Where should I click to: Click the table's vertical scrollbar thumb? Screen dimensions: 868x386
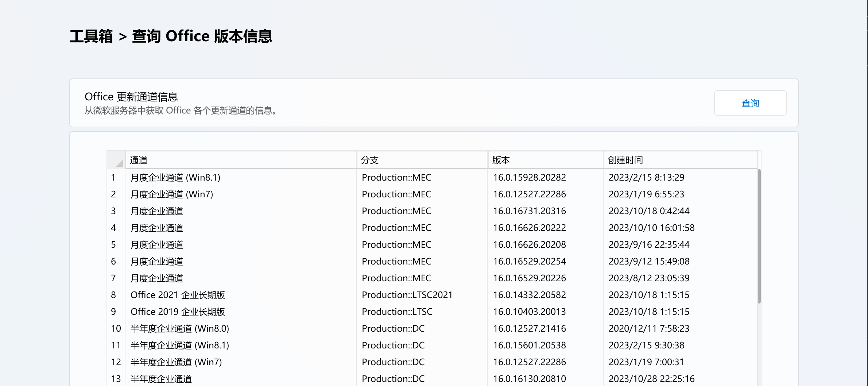[x=759, y=236]
